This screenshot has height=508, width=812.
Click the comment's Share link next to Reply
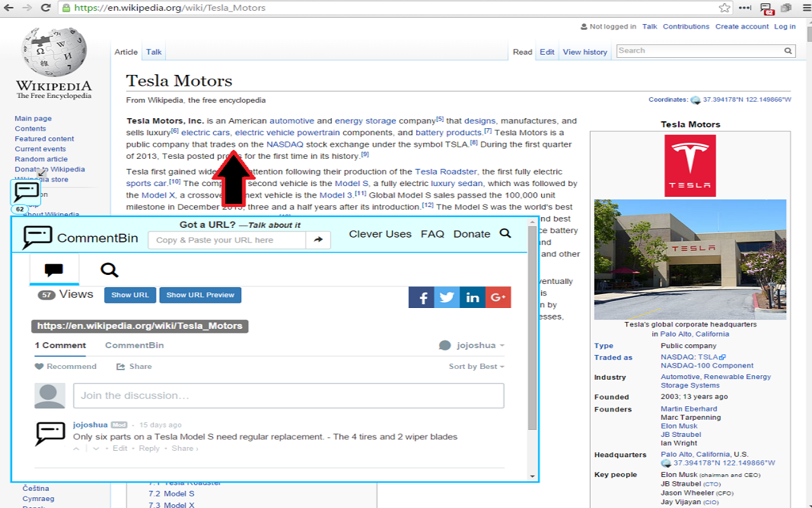185,448
